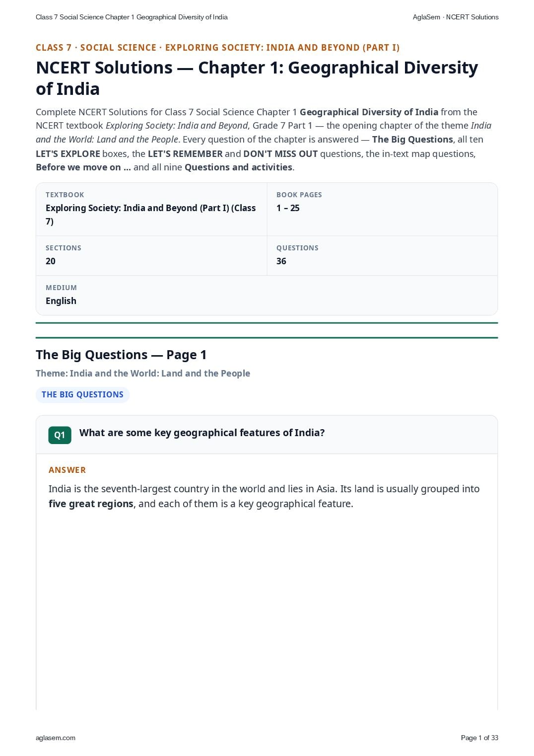Click the main NCERT Solutions chapter title

pyautogui.click(x=257, y=78)
